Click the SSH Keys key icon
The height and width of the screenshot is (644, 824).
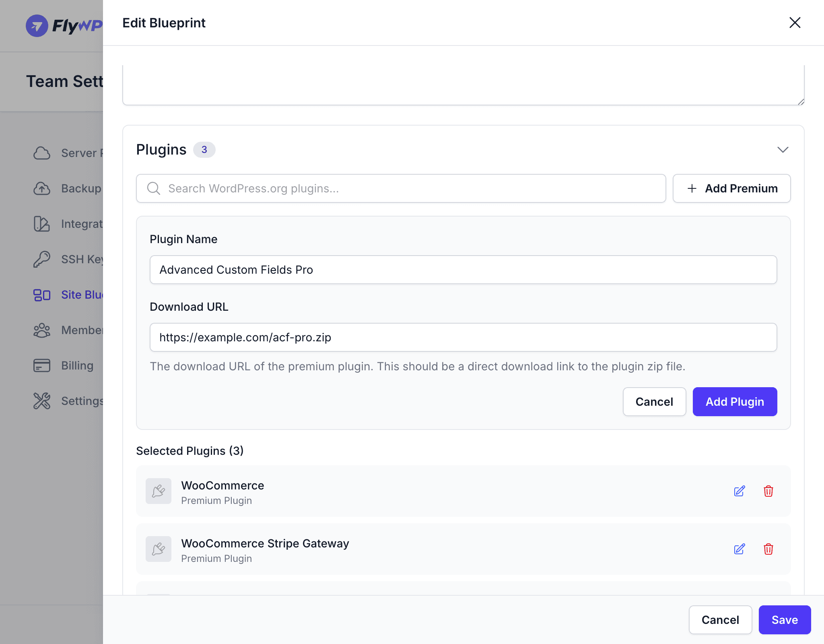[42, 259]
